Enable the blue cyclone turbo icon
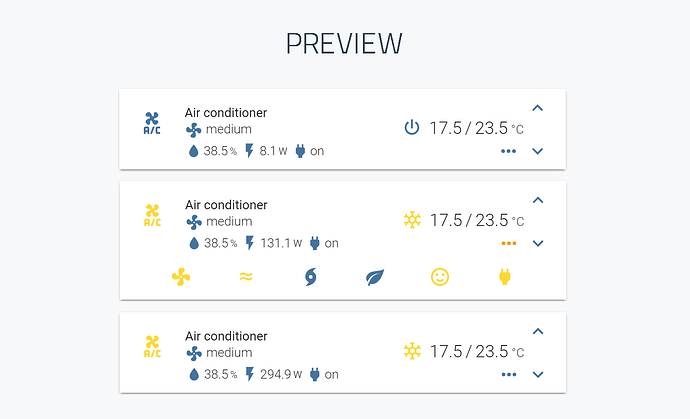 tap(310, 277)
